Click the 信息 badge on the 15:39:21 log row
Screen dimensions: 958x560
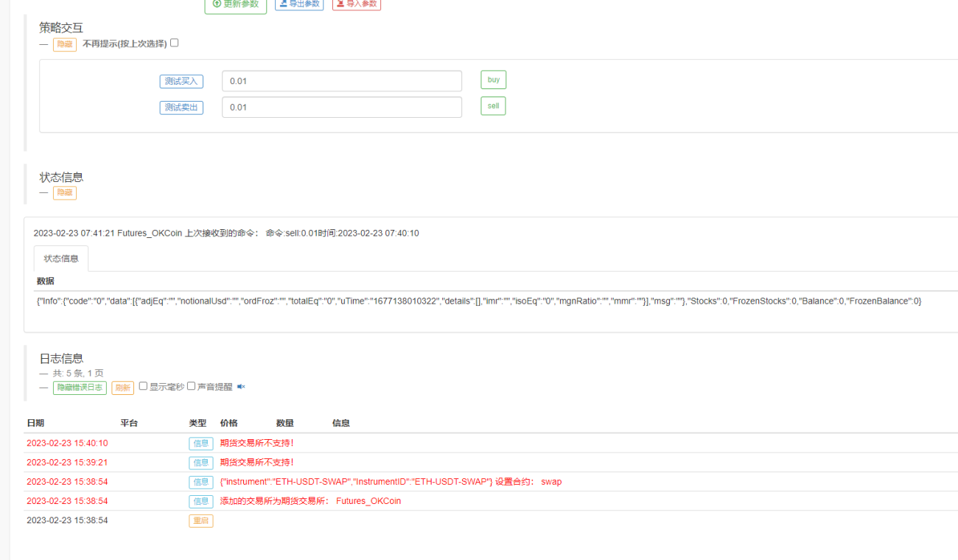(200, 463)
